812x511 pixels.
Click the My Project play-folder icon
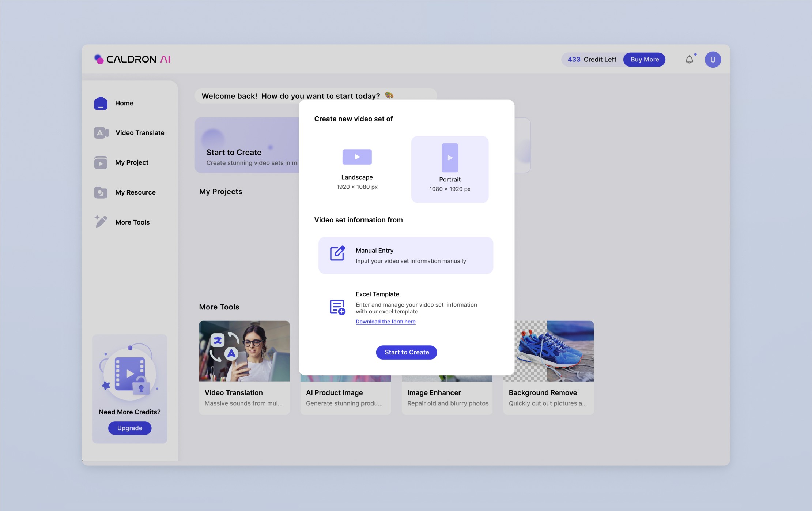(101, 162)
